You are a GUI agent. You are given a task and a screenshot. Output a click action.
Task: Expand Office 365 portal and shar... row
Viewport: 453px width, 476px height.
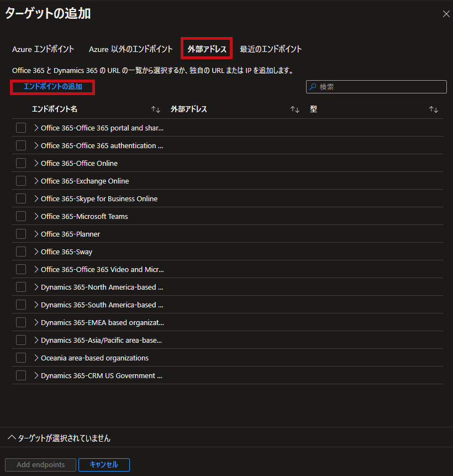point(36,128)
